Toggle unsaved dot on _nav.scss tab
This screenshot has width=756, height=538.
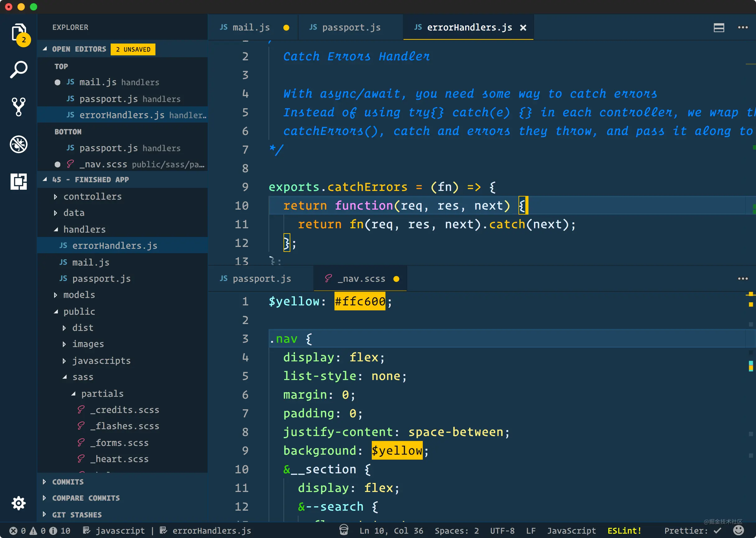(x=396, y=279)
